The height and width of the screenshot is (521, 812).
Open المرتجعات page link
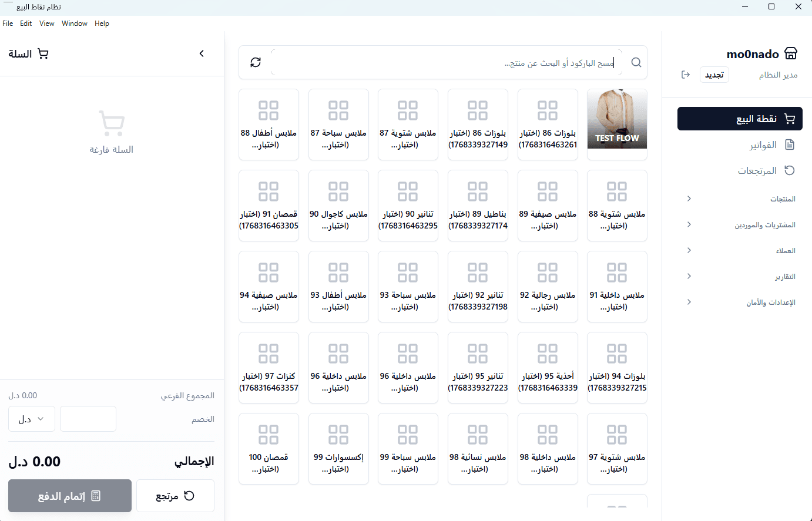click(x=740, y=170)
